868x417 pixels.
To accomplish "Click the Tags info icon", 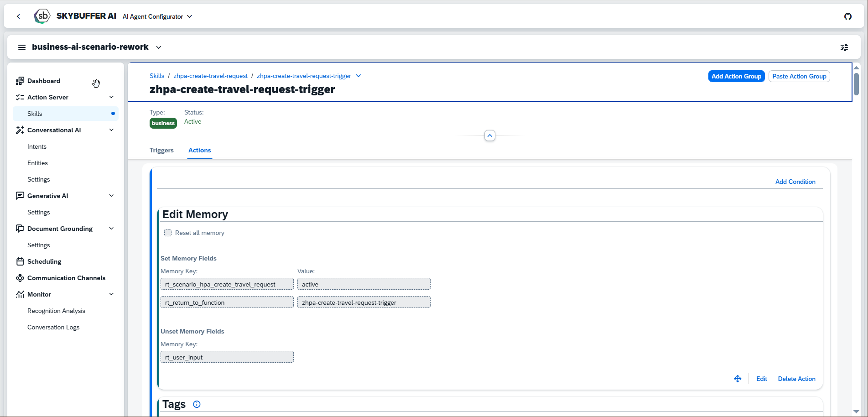I will [197, 404].
